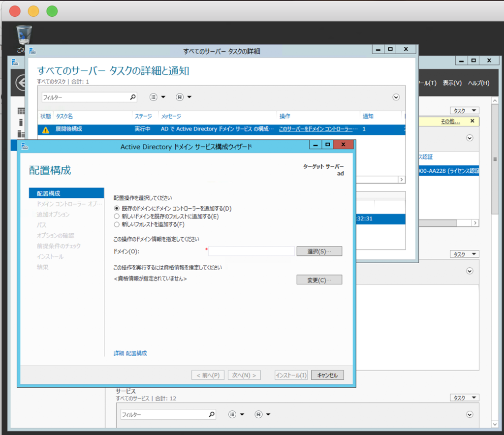Click task list horizontal scroll right arrow

(402, 180)
